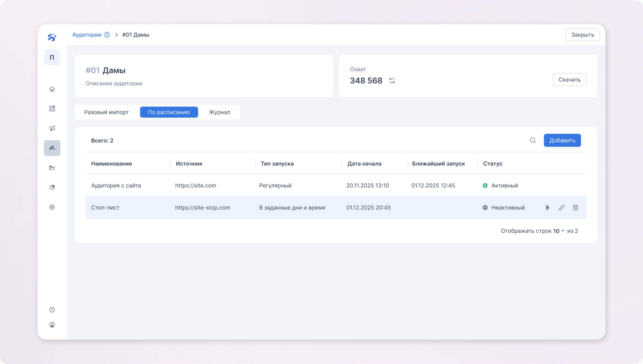The height and width of the screenshot is (364, 643).
Task: Open folder icon in sidebar
Action: [x=52, y=168]
